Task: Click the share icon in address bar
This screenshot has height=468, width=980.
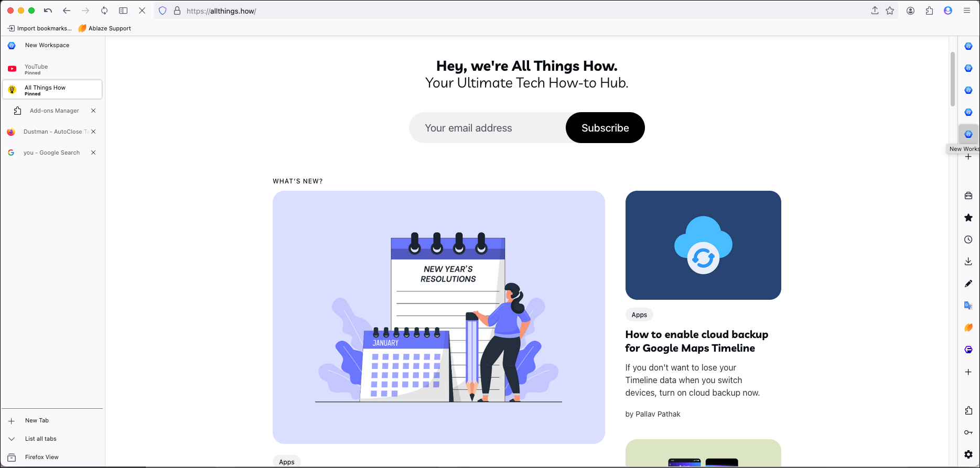Action: pyautogui.click(x=875, y=10)
